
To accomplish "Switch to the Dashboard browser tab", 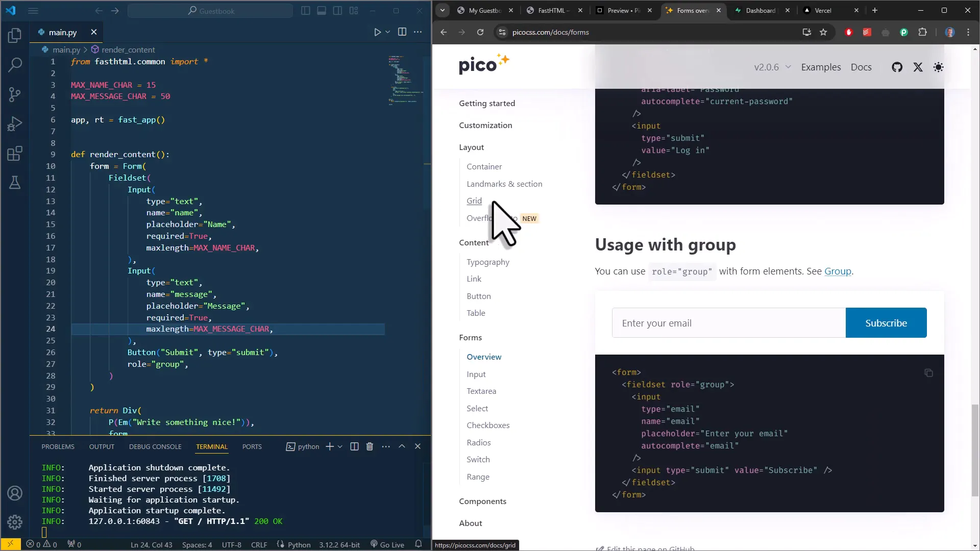I will pos(760,11).
